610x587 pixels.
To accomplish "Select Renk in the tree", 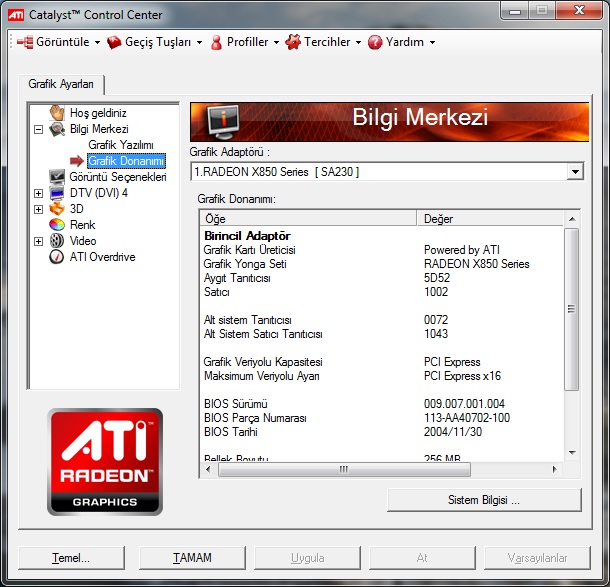I will click(82, 225).
